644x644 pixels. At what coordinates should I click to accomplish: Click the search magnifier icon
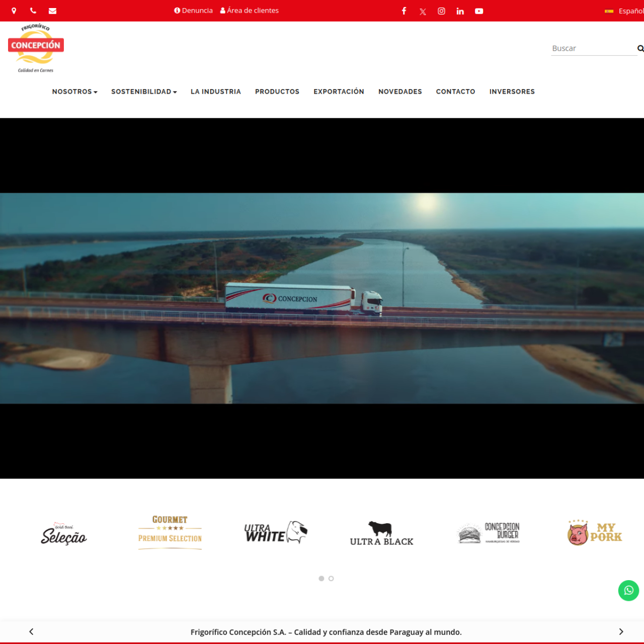[640, 48]
